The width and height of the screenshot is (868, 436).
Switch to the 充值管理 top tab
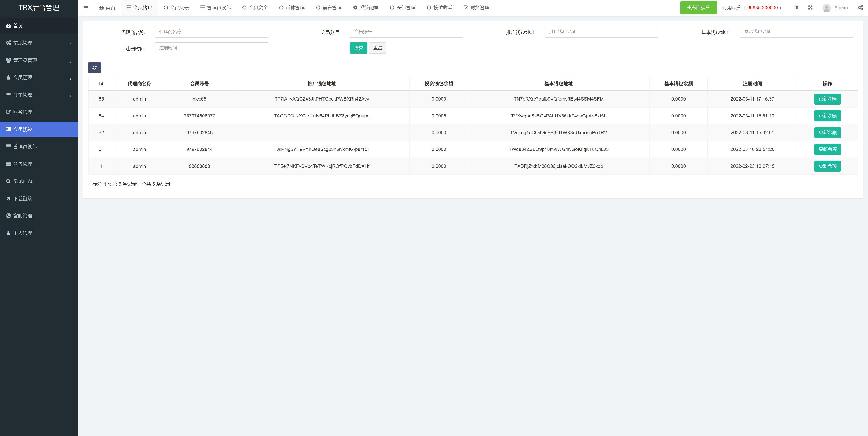point(403,7)
